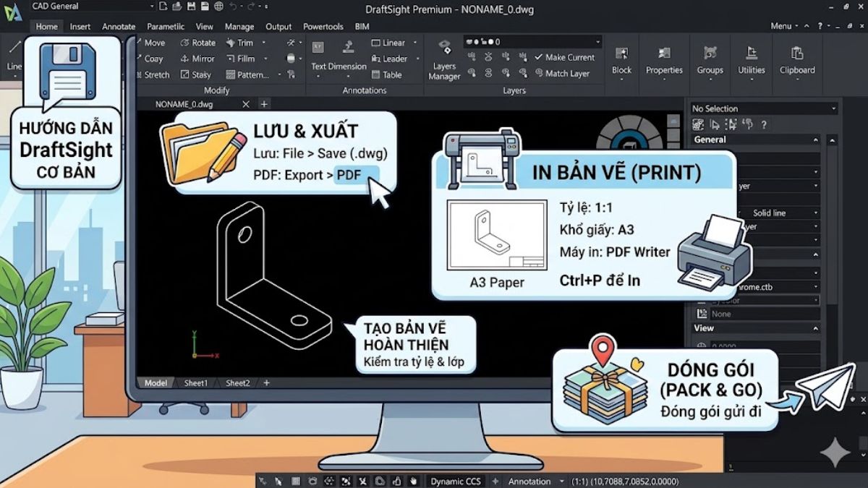Open the Layers Manager
Viewport: 868px width, 488px height.
pyautogui.click(x=444, y=59)
